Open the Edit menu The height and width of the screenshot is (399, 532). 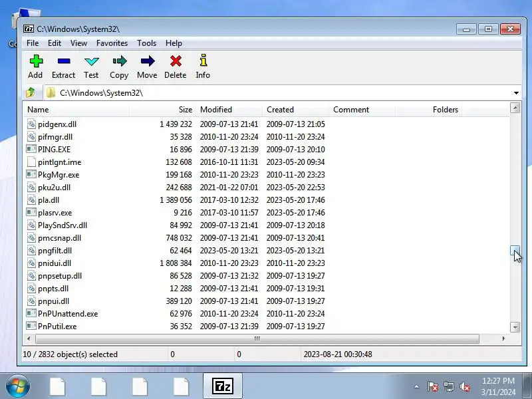(55, 43)
